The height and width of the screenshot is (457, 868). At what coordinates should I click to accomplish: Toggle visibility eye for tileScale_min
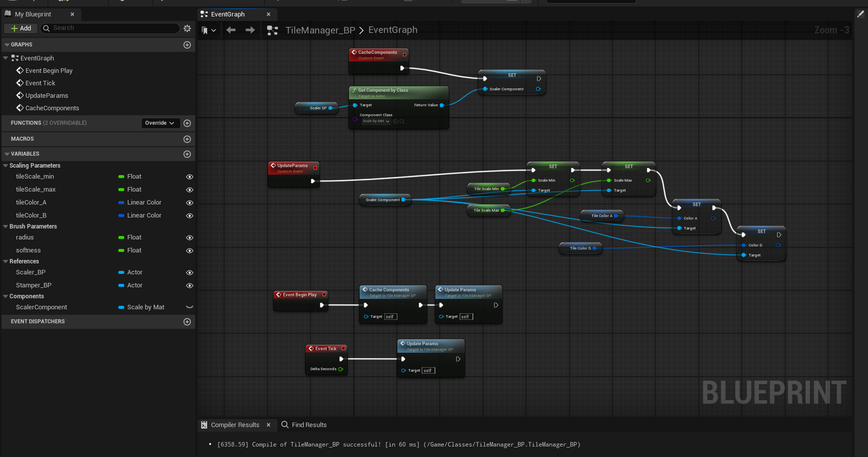point(190,177)
